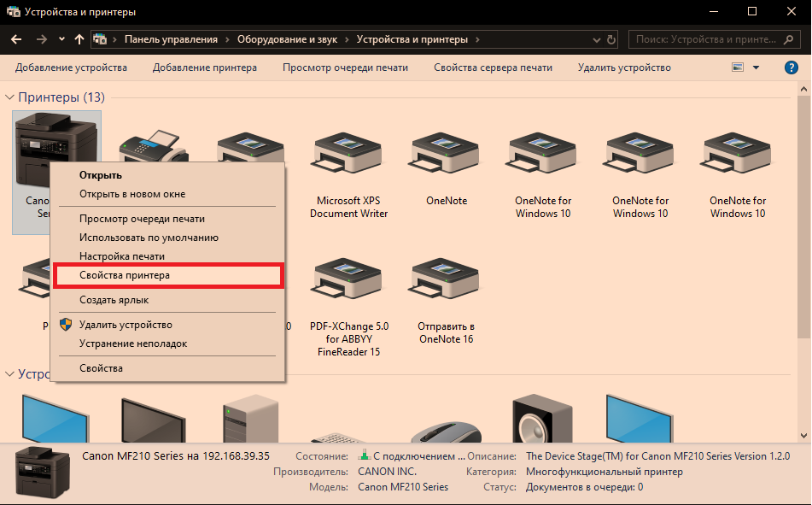
Task: Go forward using the Forward arrow
Action: (x=42, y=39)
